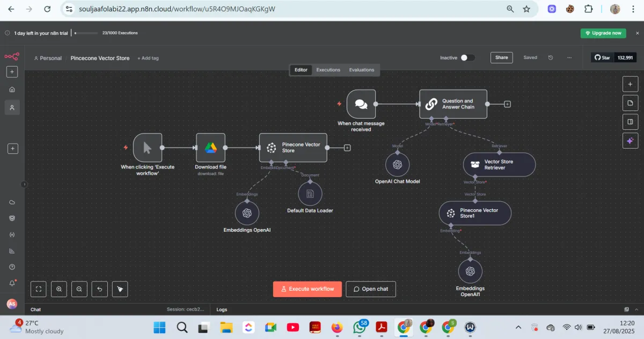This screenshot has height=339, width=644.
Task: Open WhatsApp from the taskbar
Action: [x=360, y=327]
